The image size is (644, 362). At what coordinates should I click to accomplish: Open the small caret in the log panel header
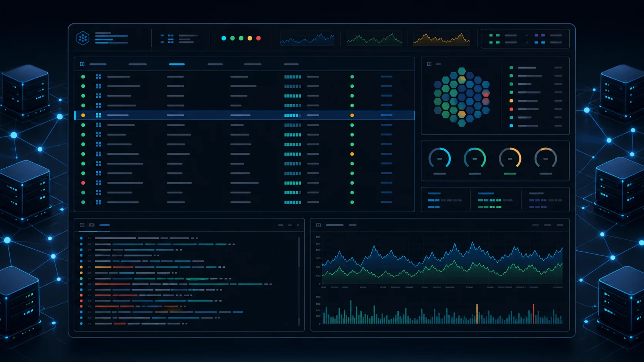point(298,225)
